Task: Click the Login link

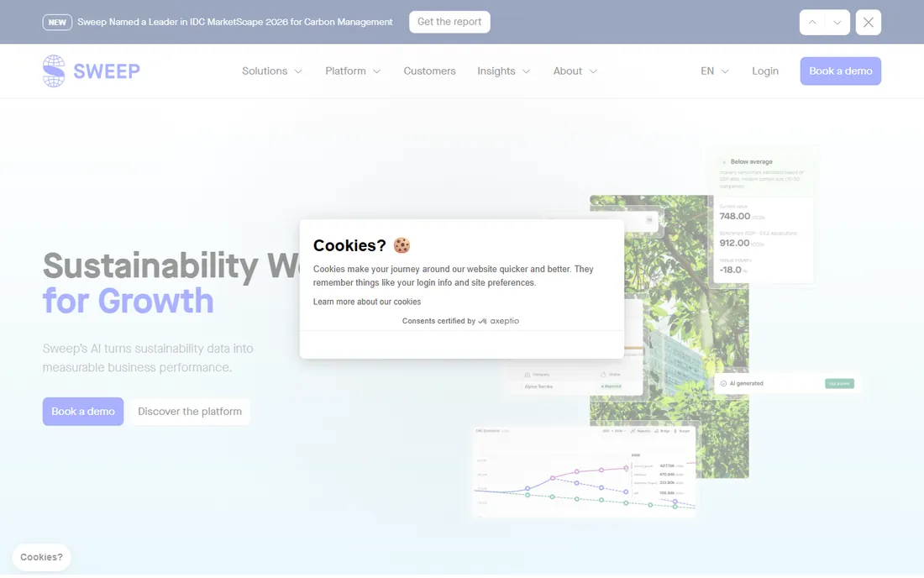Action: click(x=765, y=71)
